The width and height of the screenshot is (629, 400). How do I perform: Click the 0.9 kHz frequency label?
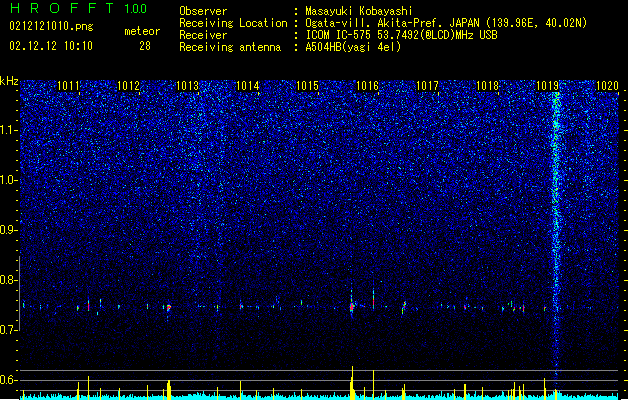9,230
